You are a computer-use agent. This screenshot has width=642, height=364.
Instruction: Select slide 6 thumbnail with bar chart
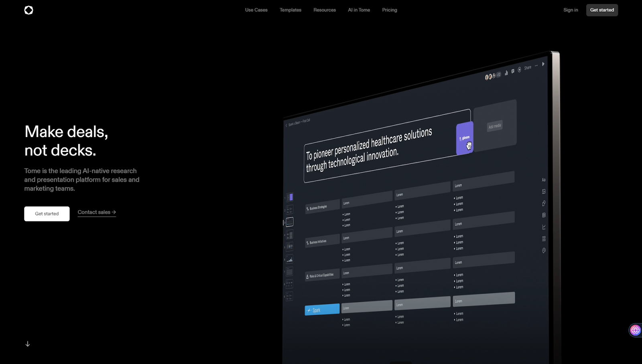(290, 259)
